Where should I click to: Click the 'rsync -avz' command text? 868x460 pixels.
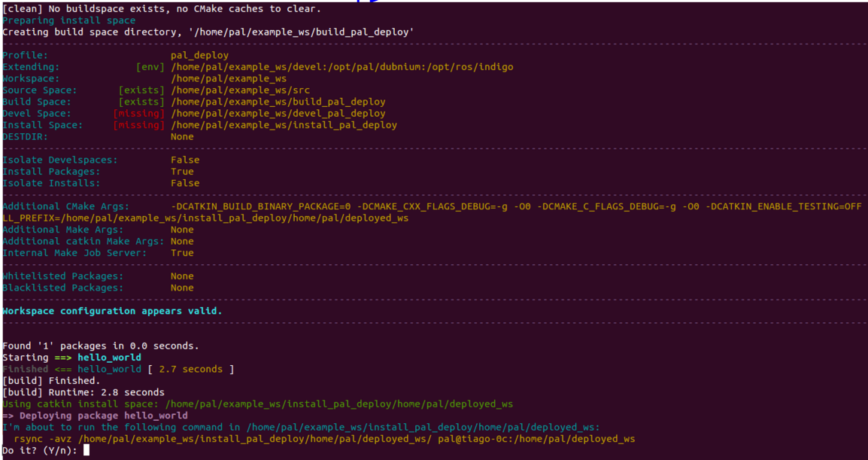pyautogui.click(x=43, y=439)
